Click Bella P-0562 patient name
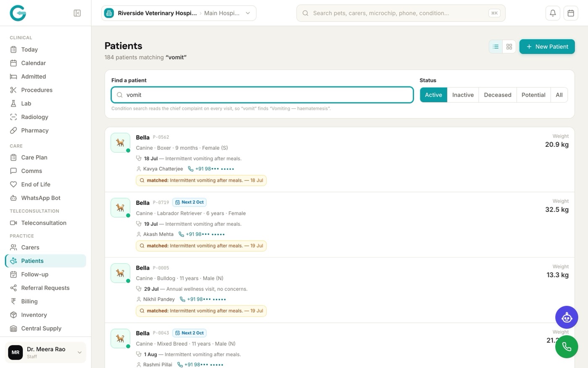The width and height of the screenshot is (588, 368). [143, 138]
